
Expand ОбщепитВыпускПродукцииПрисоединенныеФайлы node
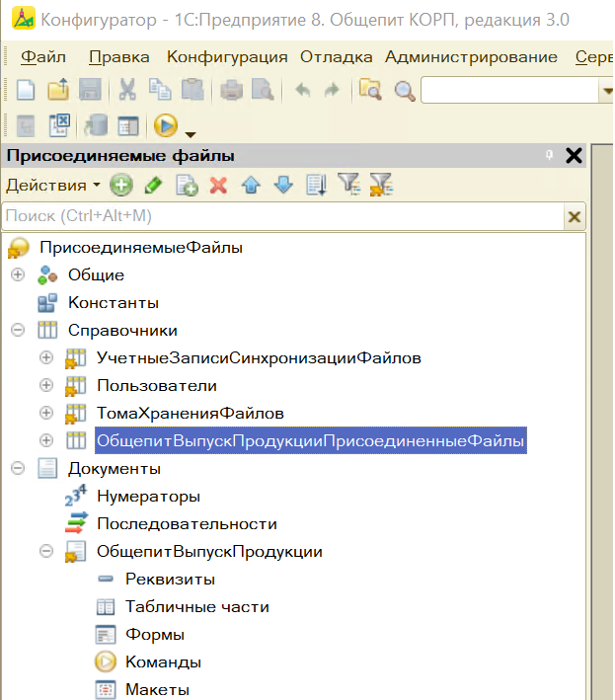[x=46, y=440]
